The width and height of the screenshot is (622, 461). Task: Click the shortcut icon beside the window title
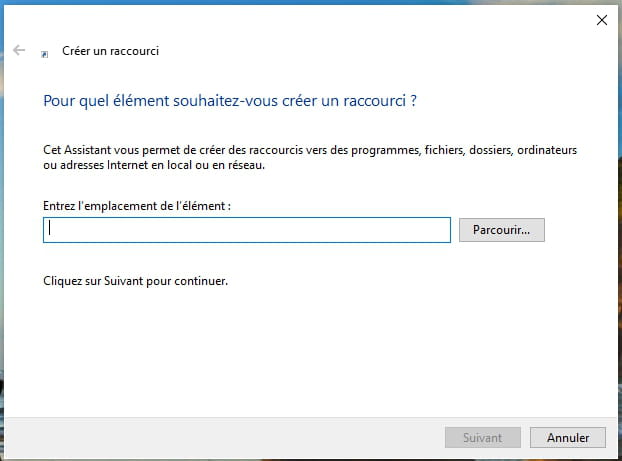point(44,53)
